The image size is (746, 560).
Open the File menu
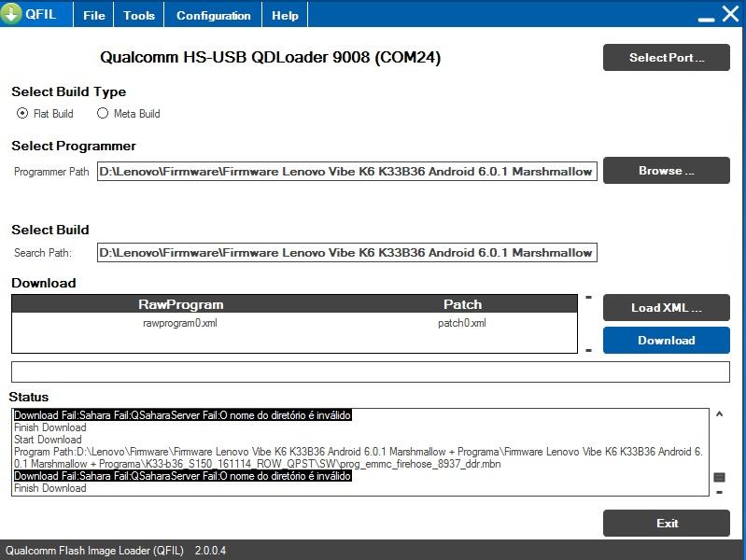pos(93,15)
